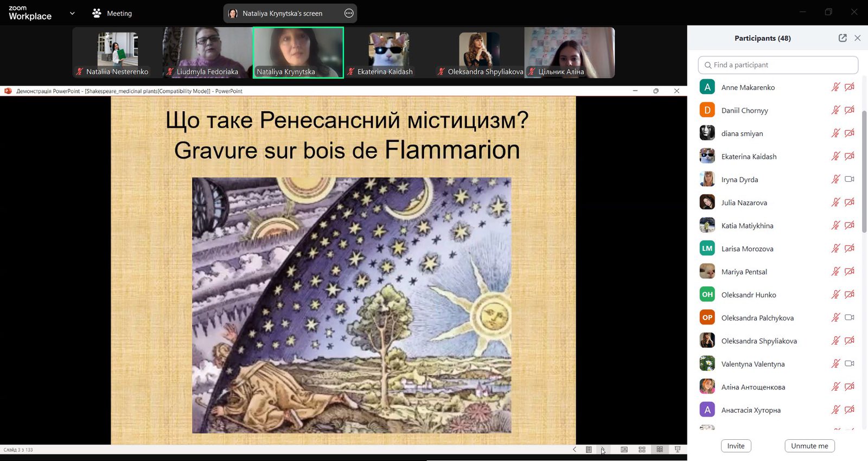Image resolution: width=868 pixels, height=461 pixels.
Task: Switch to Slide Sorter view icon
Action: pos(642,450)
